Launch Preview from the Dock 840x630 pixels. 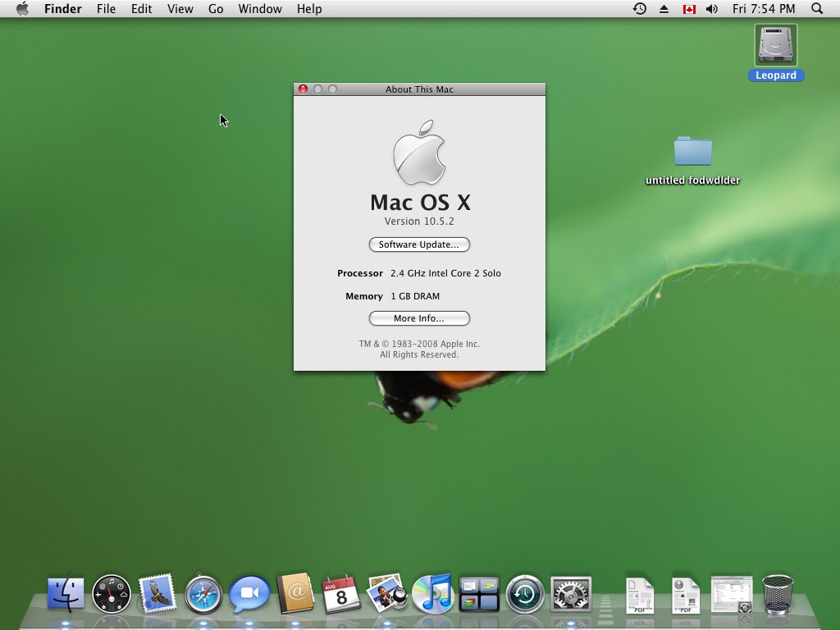[387, 593]
